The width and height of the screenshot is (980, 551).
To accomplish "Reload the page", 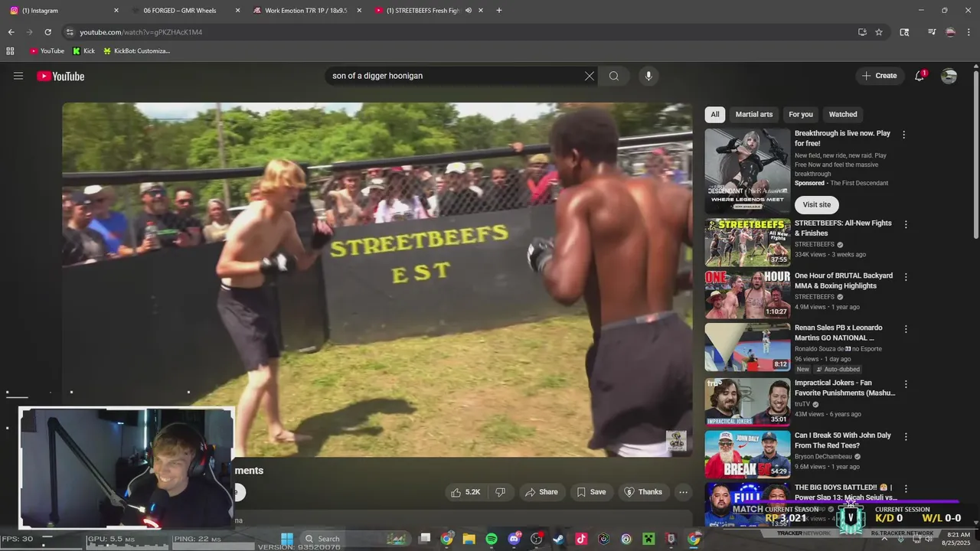I will pyautogui.click(x=47, y=32).
